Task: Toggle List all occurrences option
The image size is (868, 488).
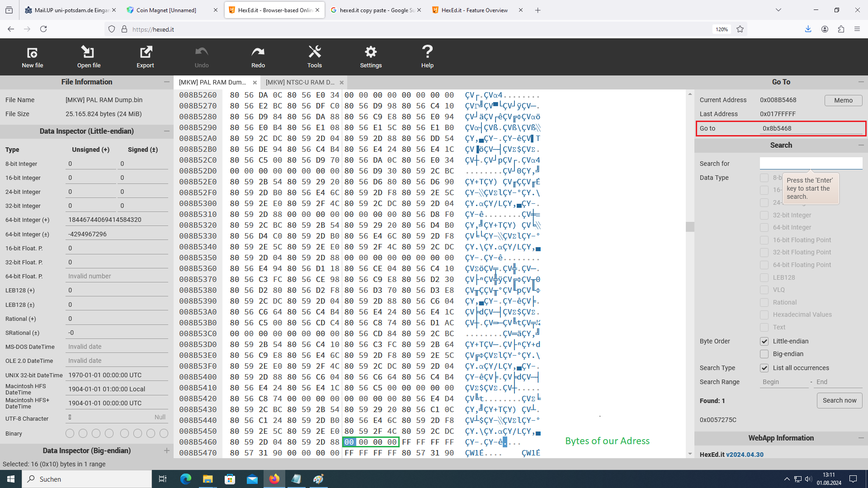Action: click(764, 368)
